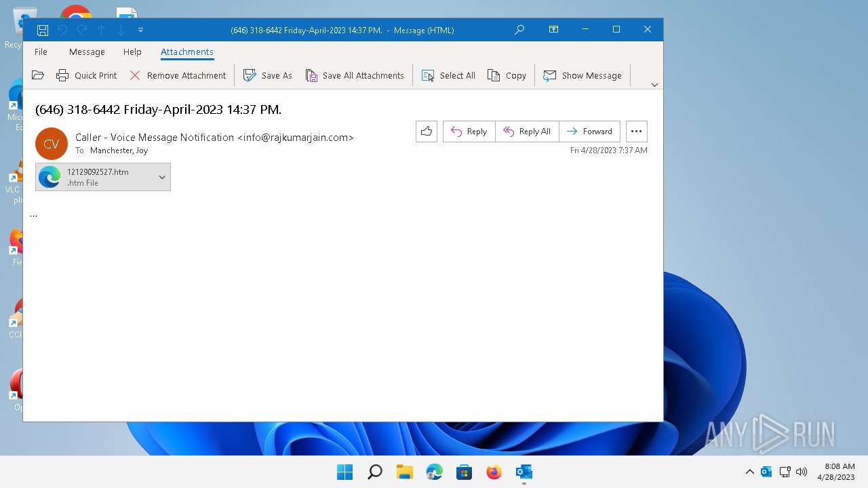The height and width of the screenshot is (488, 868).
Task: Open taskbar Search
Action: tap(374, 472)
